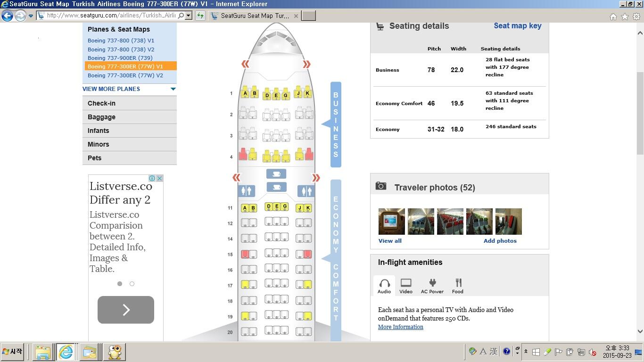Click the coffee cup galley icon above row 11
Viewport: 644px width, 362px height.
click(x=276, y=187)
